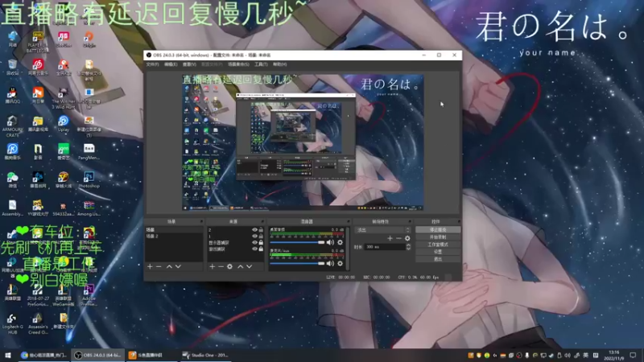644x362 pixels.
Task: Hide the 显示器捕获 source via eye
Action: tap(254, 243)
